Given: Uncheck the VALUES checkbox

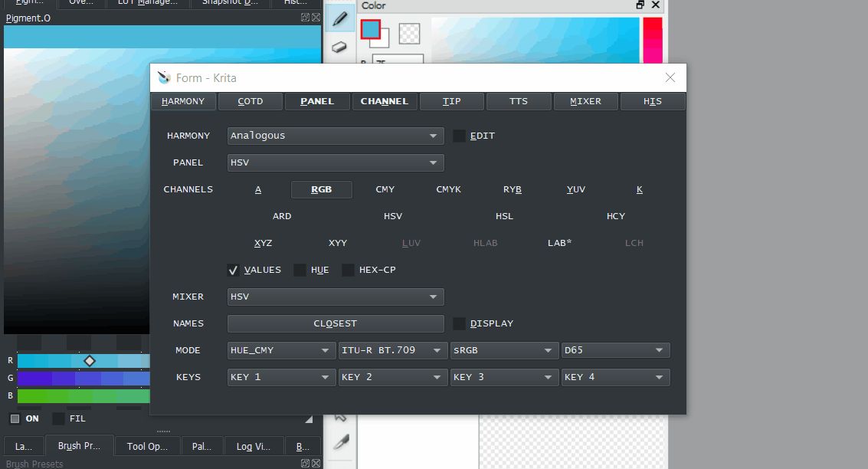Looking at the screenshot, I should point(233,271).
